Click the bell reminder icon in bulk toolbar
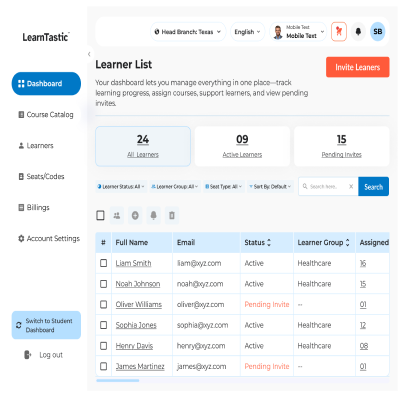This screenshot has height=394, width=401. (x=153, y=216)
